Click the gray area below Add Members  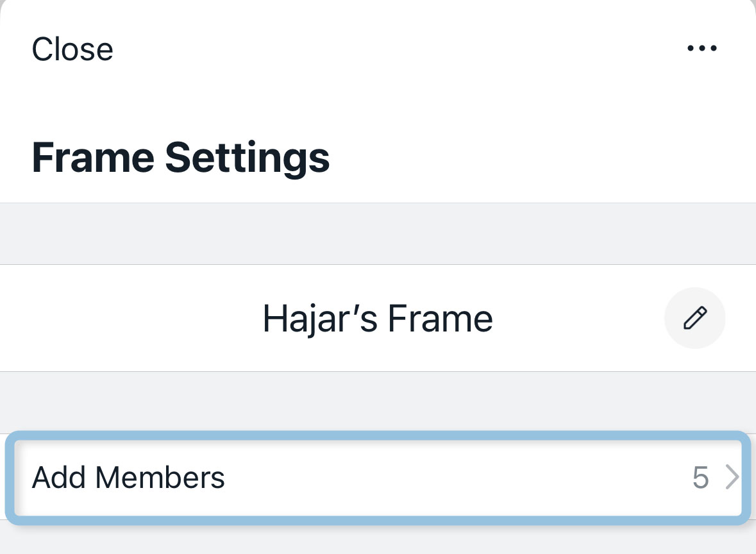click(x=378, y=540)
